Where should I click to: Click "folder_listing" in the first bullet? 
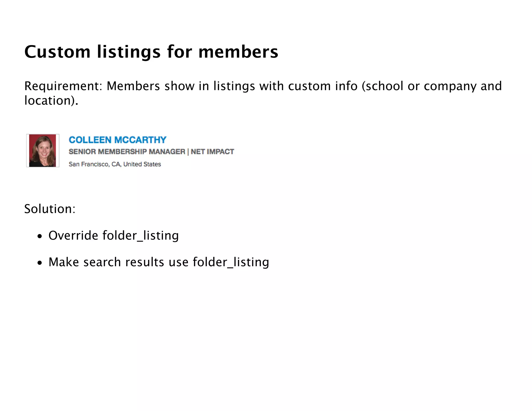coord(141,235)
